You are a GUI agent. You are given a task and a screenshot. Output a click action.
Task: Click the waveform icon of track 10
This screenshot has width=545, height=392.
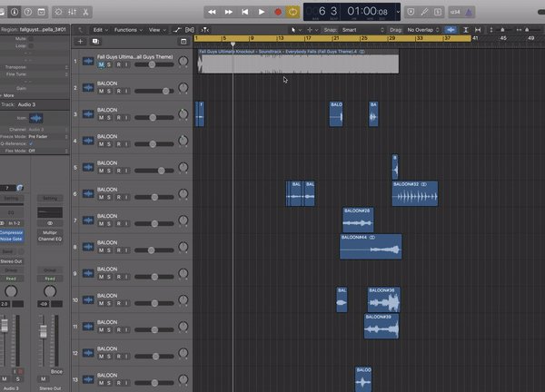(88, 300)
